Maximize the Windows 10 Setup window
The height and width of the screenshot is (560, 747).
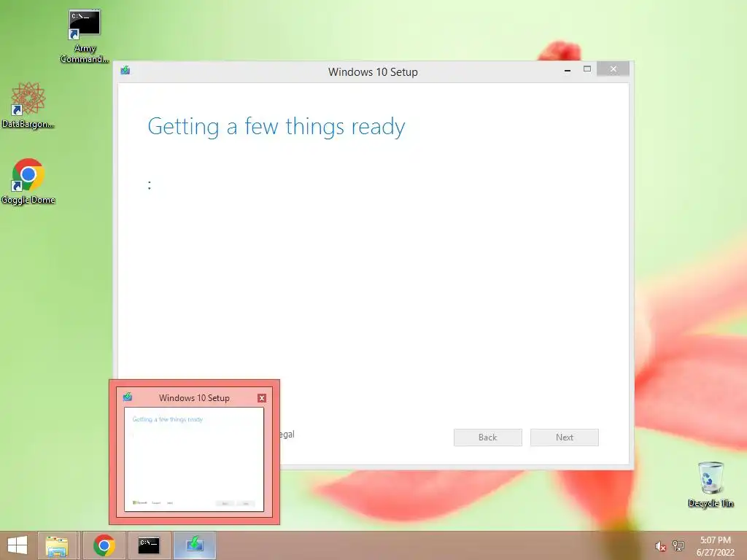[587, 69]
